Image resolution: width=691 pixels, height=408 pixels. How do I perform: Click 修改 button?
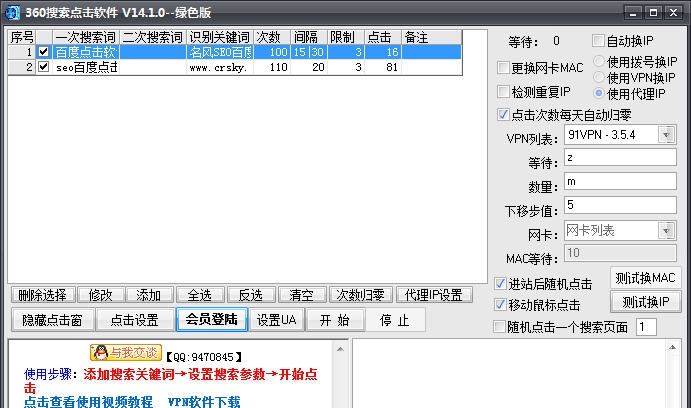pos(100,295)
